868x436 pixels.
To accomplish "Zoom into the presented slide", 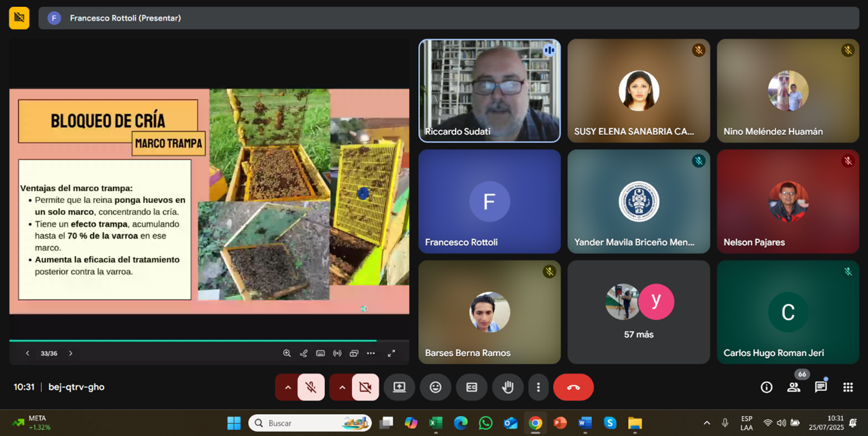I will [x=287, y=353].
